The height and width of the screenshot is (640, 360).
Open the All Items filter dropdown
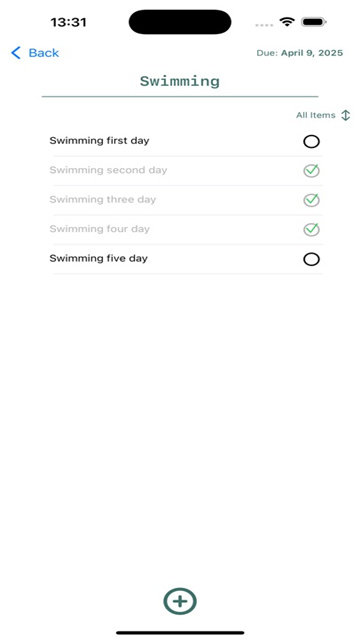coord(323,115)
